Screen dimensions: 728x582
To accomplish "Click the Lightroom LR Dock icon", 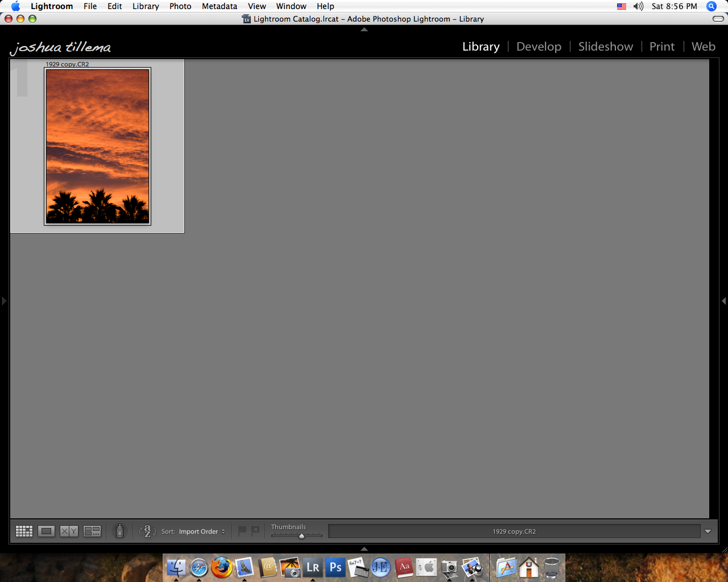I will point(313,567).
